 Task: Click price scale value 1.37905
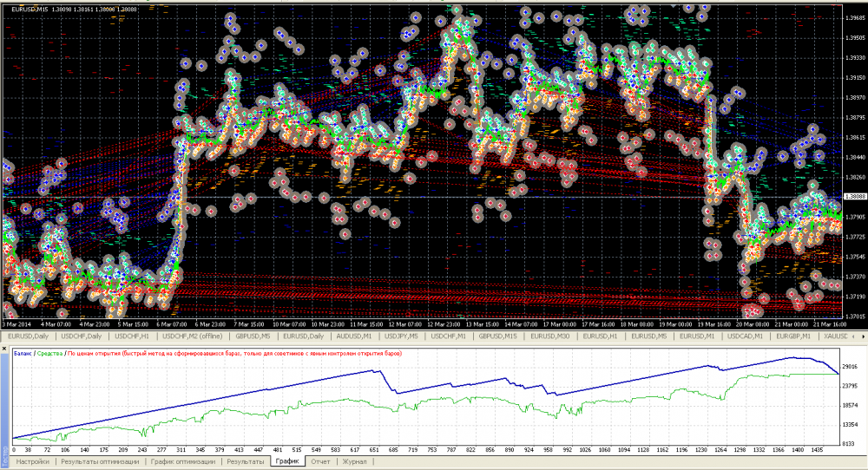click(x=855, y=218)
